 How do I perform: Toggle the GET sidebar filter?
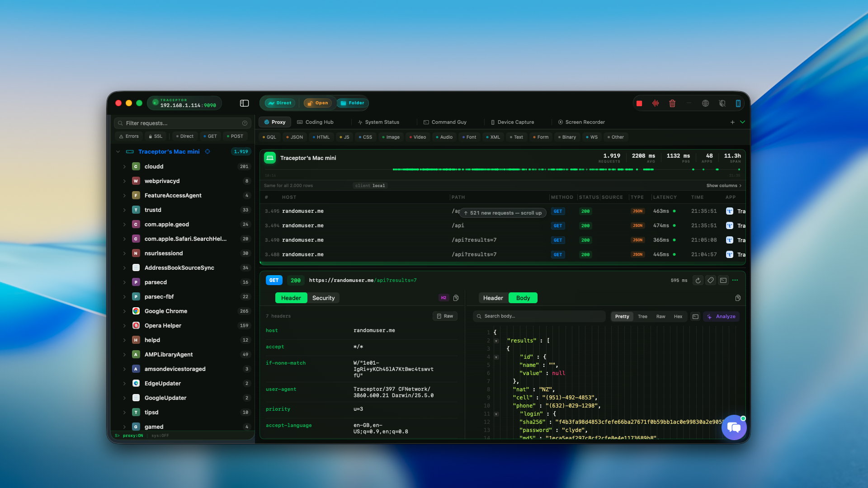point(210,136)
